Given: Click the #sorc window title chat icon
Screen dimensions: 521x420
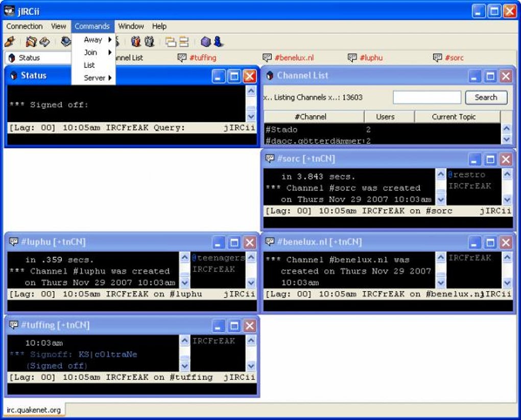Looking at the screenshot, I should (270, 158).
